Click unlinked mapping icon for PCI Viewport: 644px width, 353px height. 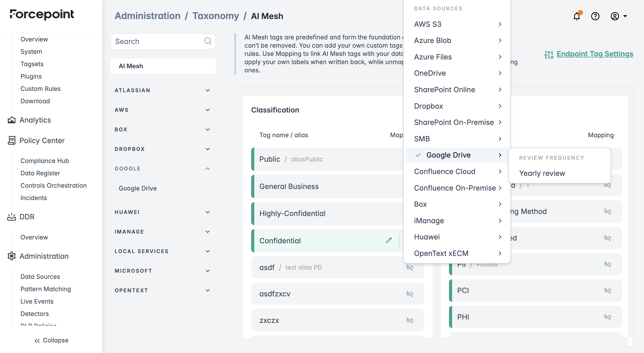coord(607,290)
